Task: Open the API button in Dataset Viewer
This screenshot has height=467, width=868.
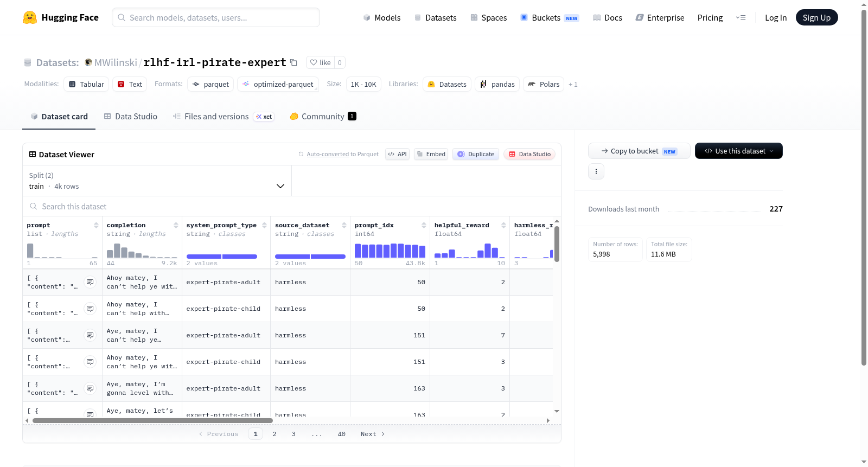Action: 397,154
